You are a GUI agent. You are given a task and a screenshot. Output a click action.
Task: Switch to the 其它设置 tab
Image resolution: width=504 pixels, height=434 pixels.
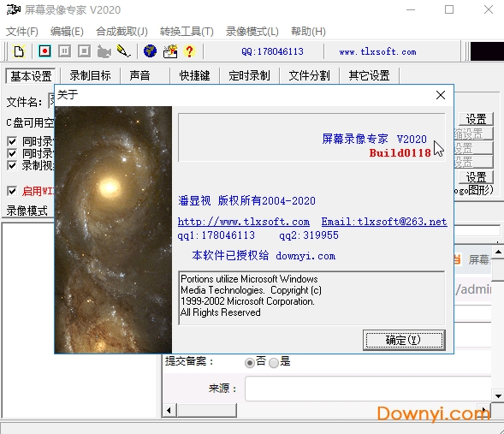[x=369, y=75]
